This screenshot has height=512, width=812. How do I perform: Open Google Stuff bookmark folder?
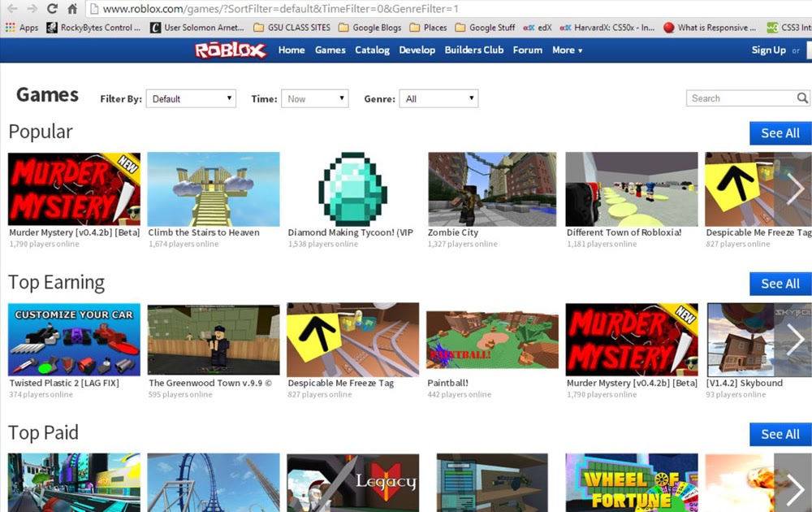pyautogui.click(x=485, y=28)
